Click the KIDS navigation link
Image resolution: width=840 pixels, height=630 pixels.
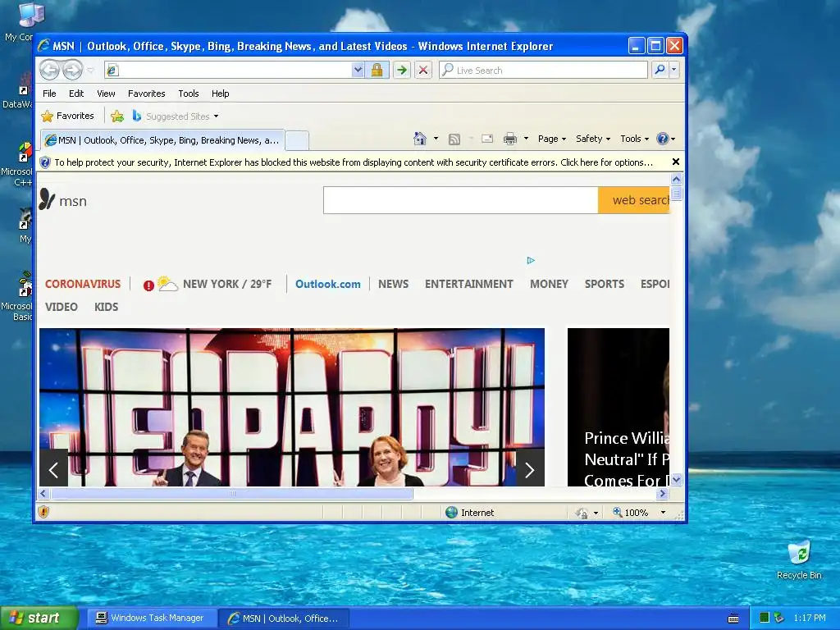click(x=106, y=307)
